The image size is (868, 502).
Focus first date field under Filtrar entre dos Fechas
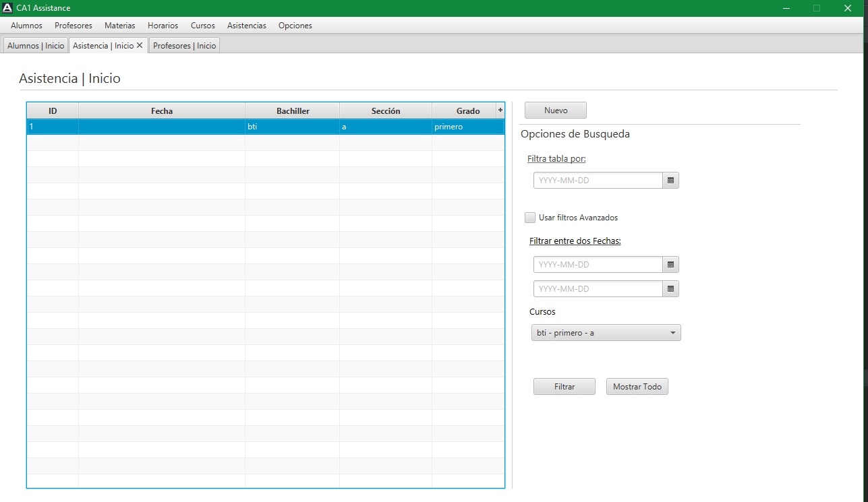pyautogui.click(x=598, y=265)
